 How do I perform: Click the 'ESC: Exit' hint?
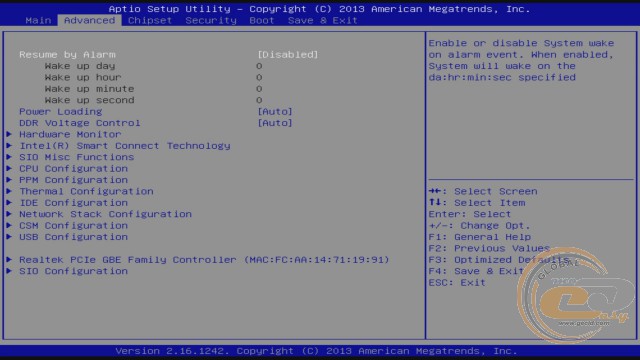click(457, 282)
